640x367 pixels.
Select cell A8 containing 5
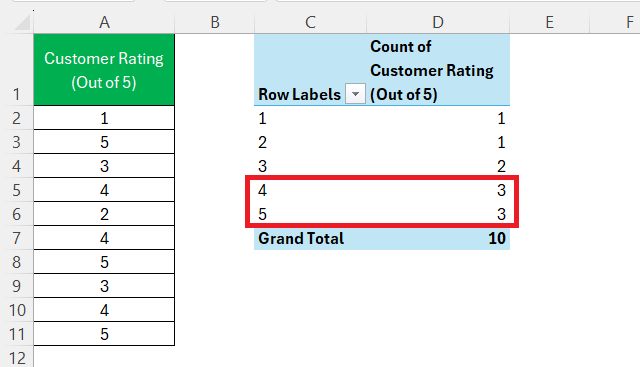104,262
